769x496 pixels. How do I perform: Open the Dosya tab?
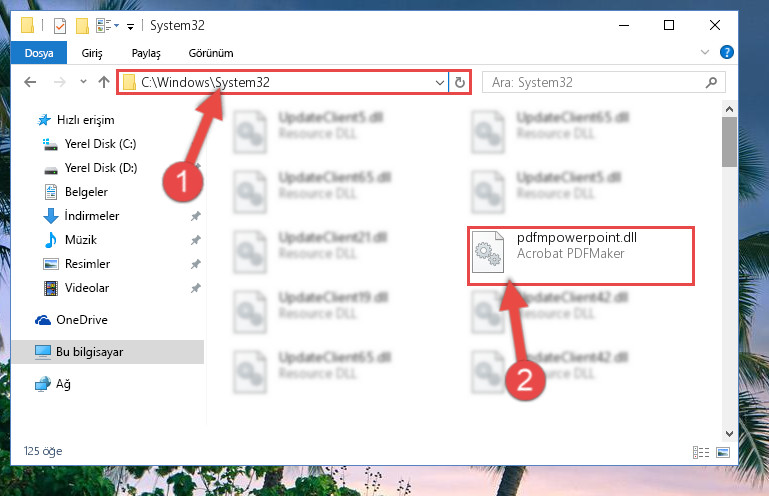(39, 53)
